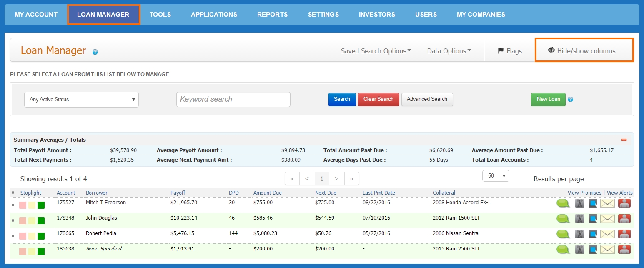Open the green chat bubble for account 185638
Viewport: 644px width, 268px height.
tap(563, 249)
